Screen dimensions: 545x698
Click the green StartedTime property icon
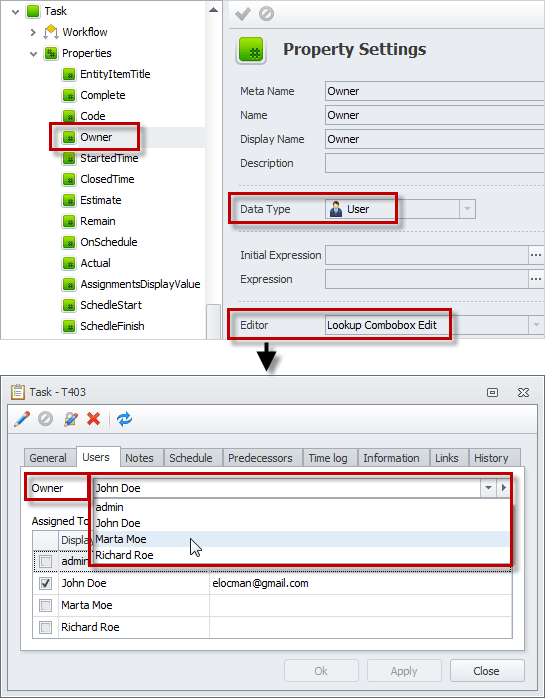pyautogui.click(x=69, y=158)
